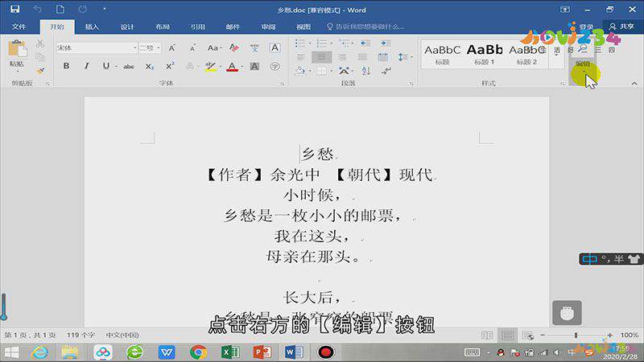Viewport: 644px width, 362px height.
Task: Undo last action in quick access toolbar
Action: (37, 9)
